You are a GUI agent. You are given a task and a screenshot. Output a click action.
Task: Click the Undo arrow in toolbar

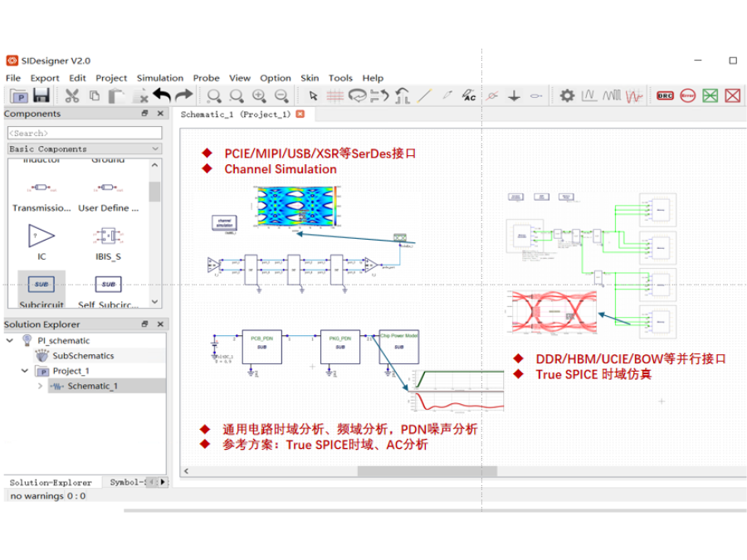point(162,95)
